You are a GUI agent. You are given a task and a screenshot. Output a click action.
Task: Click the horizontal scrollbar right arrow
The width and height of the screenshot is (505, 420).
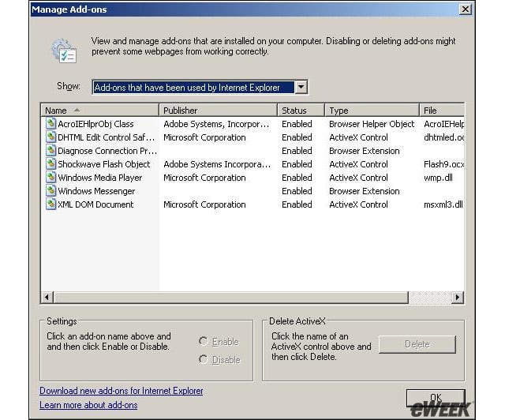coord(457,297)
